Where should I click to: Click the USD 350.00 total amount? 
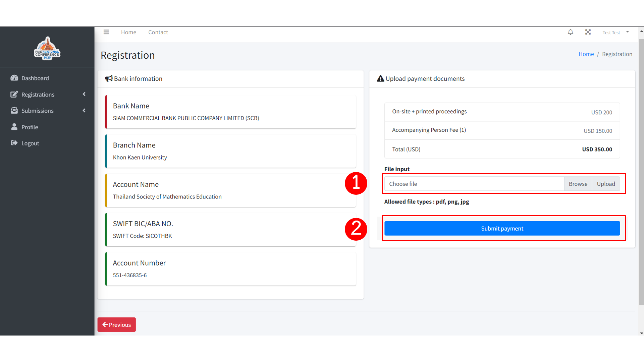point(597,149)
